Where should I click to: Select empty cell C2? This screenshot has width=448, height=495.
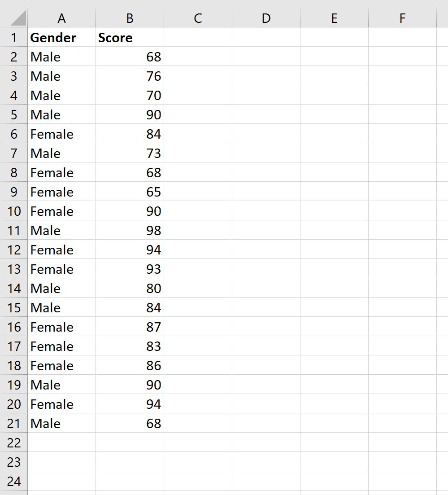[x=197, y=57]
